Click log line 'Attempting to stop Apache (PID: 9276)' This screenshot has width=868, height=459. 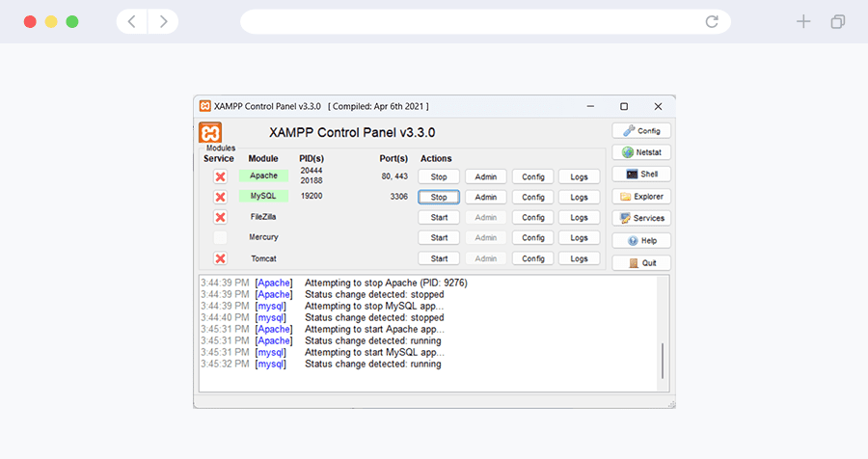click(386, 283)
